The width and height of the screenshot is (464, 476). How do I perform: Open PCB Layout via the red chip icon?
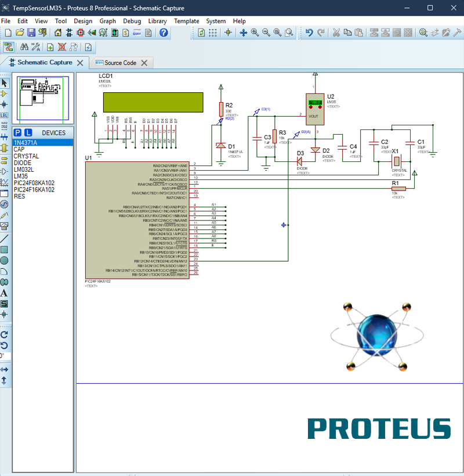[81, 33]
